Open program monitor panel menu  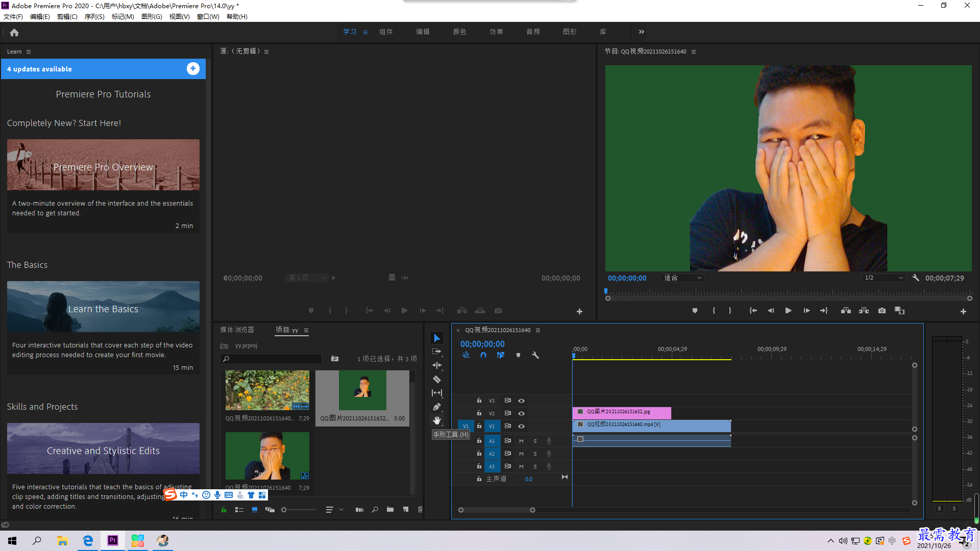pos(693,52)
